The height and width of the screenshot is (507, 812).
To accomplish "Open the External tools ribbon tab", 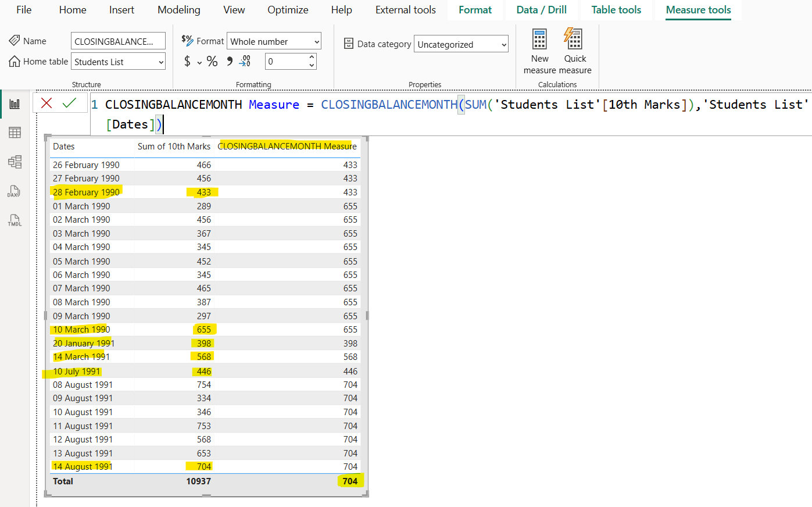I will coord(405,10).
